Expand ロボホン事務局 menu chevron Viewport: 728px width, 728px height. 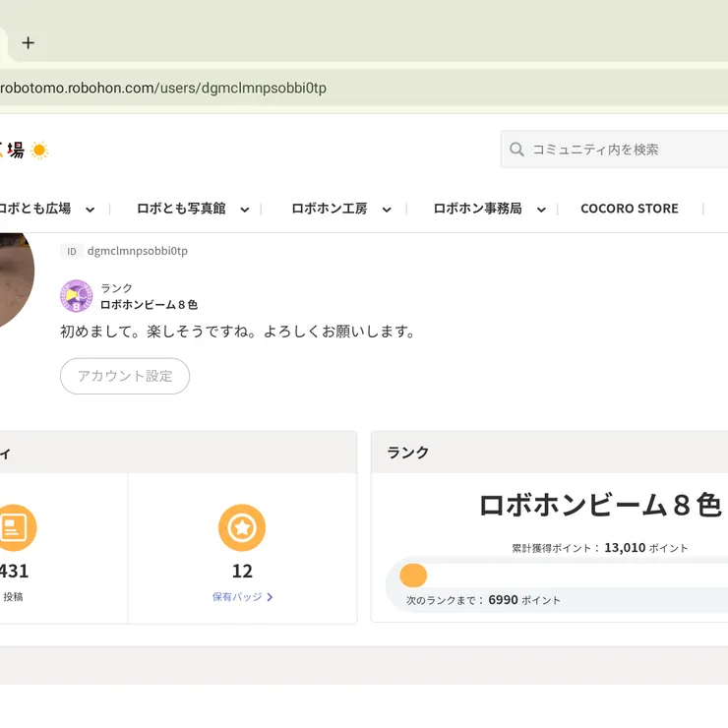click(x=541, y=210)
